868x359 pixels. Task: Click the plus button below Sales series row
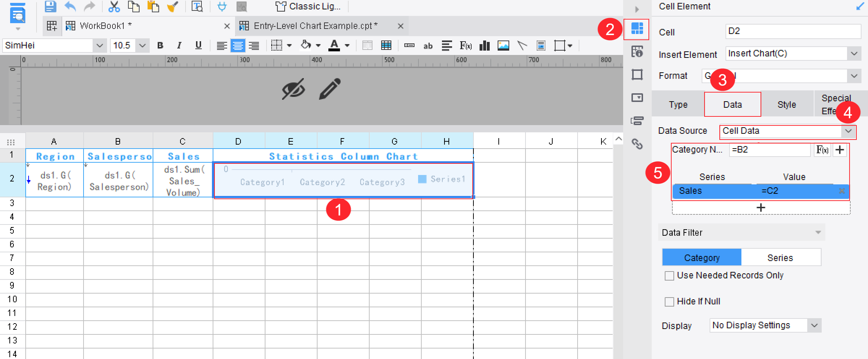761,208
